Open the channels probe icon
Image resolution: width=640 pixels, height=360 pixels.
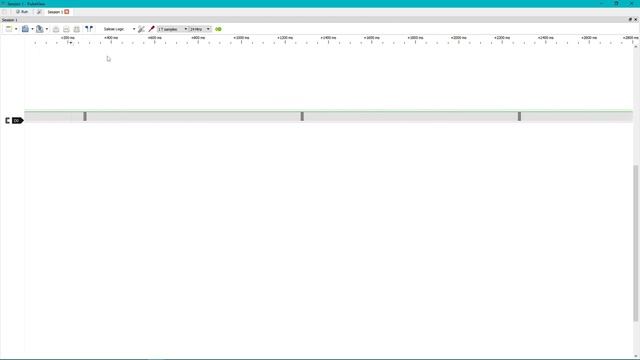tap(151, 29)
